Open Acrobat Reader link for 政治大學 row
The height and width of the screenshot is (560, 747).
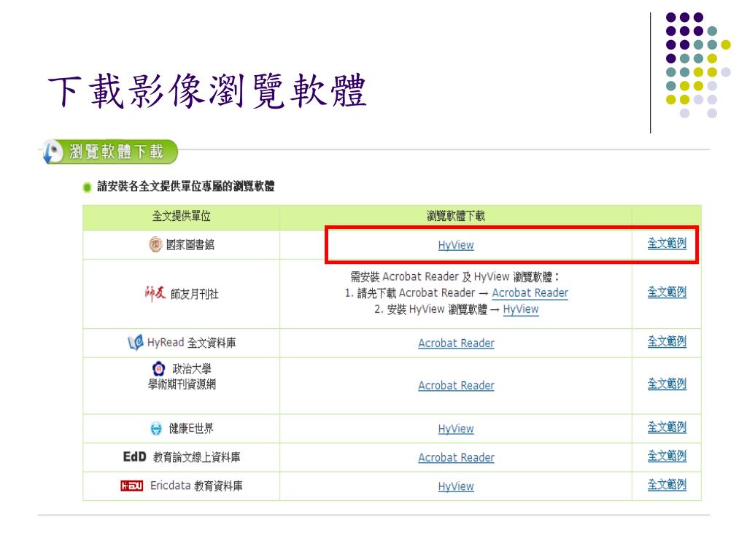(x=456, y=386)
